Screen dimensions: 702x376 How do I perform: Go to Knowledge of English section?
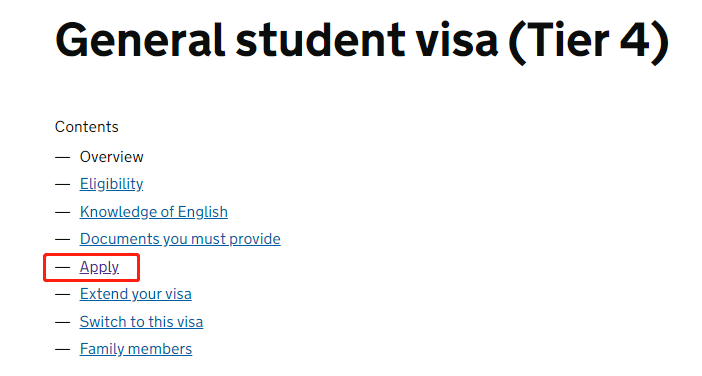click(154, 212)
